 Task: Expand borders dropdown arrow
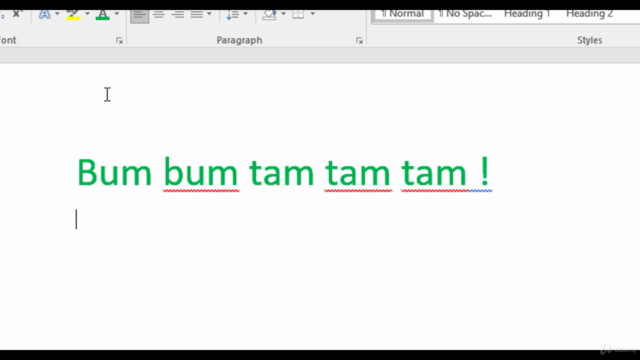[313, 14]
